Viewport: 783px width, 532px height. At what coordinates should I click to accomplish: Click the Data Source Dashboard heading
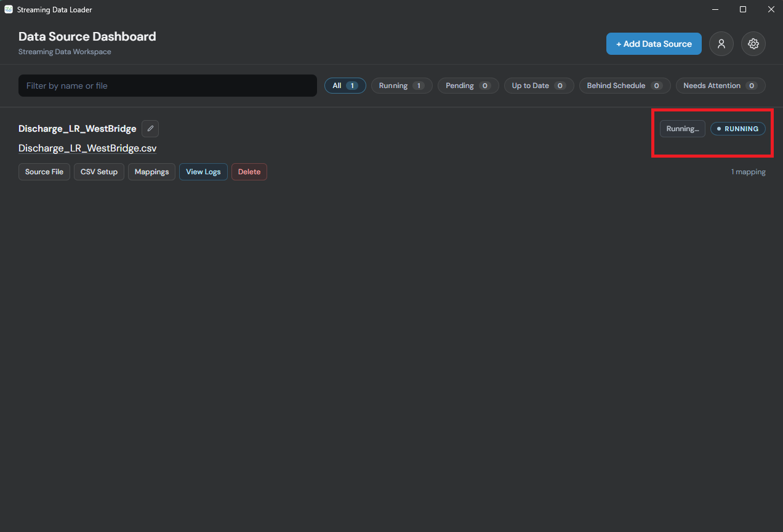(87, 36)
